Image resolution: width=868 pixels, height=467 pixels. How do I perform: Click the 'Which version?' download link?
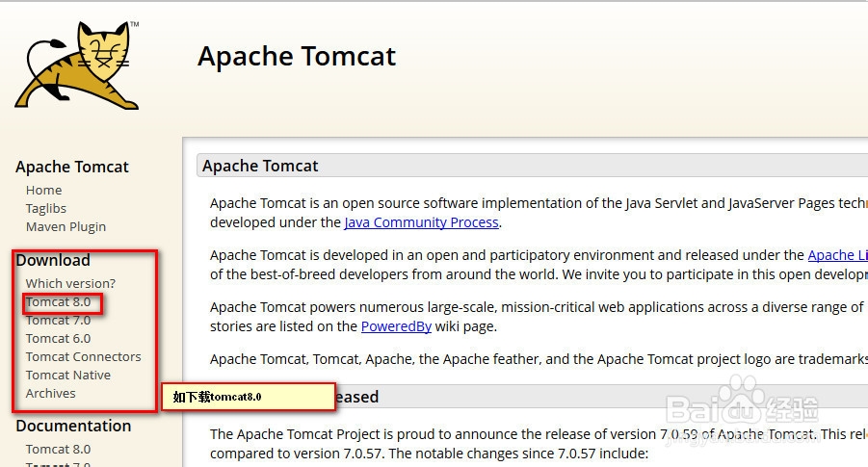click(70, 283)
